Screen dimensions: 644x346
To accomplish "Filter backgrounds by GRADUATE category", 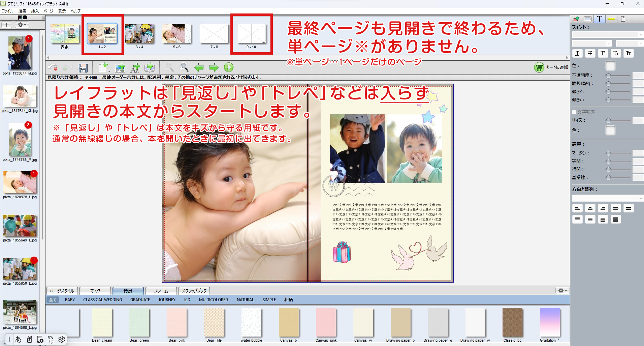I will tap(140, 300).
